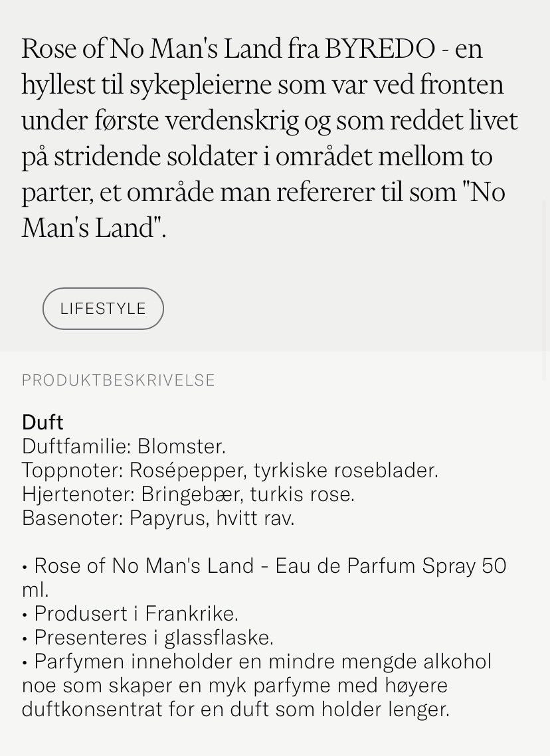The image size is (550, 756).
Task: Click the Parfymen inneholder alkohol bullet text
Action: click(x=256, y=685)
